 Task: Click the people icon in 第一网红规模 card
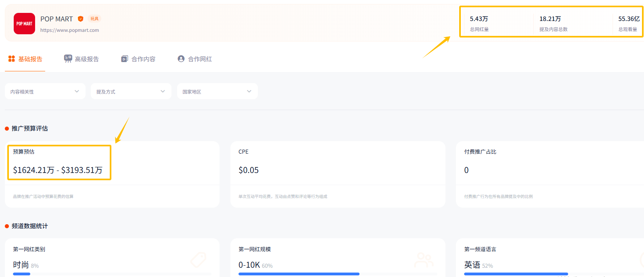(424, 260)
